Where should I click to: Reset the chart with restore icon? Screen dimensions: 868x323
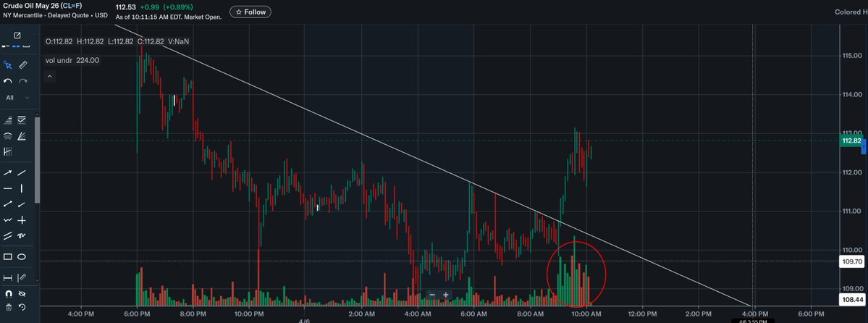pyautogui.click(x=22, y=308)
